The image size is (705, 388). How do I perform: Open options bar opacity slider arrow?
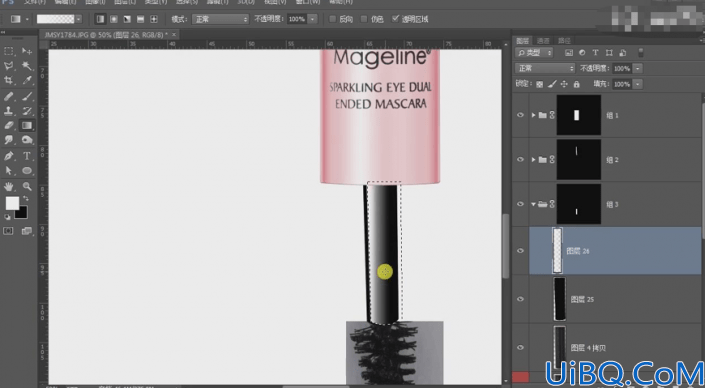click(312, 19)
